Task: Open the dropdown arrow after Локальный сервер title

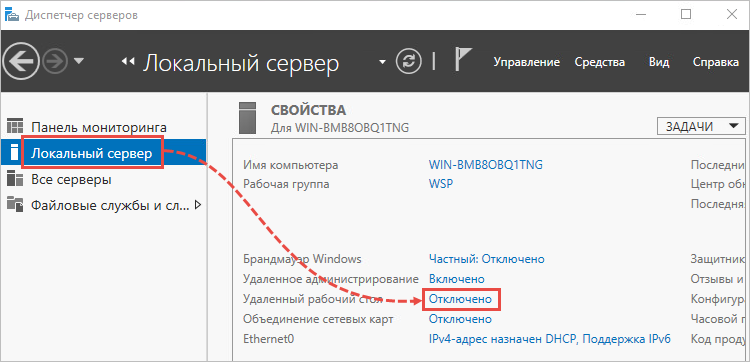Action: point(382,62)
